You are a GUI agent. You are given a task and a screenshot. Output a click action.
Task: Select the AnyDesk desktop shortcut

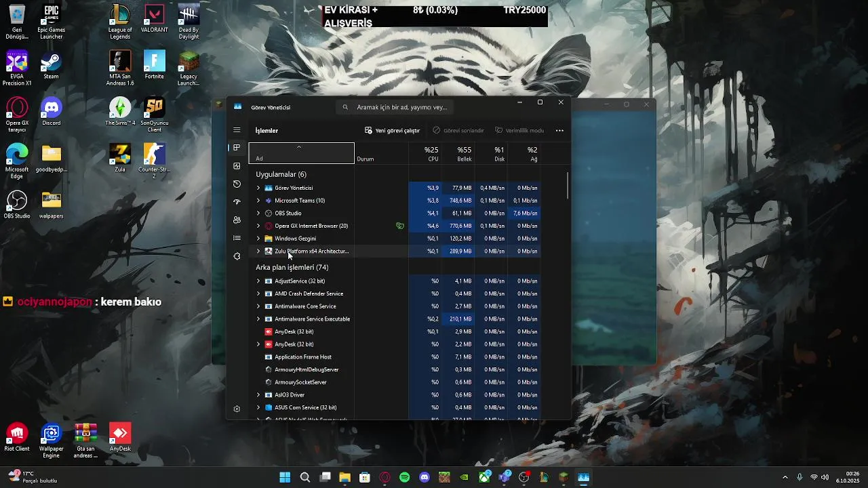click(x=120, y=437)
